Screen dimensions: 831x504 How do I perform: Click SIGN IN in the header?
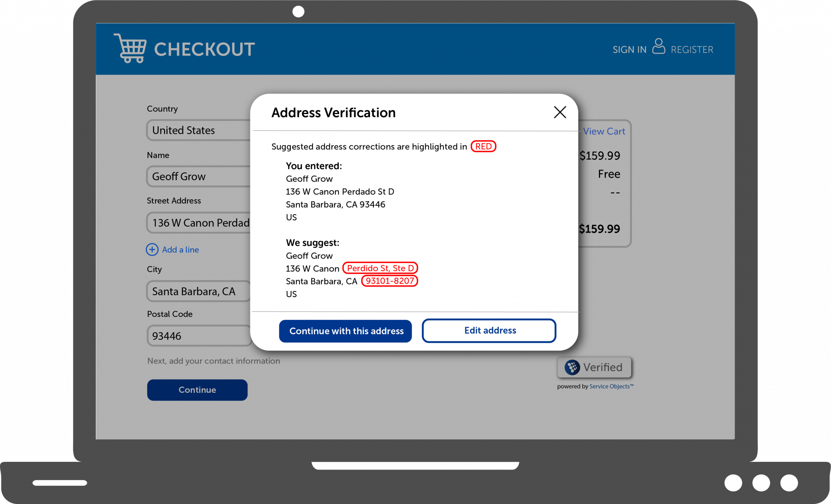(x=629, y=49)
